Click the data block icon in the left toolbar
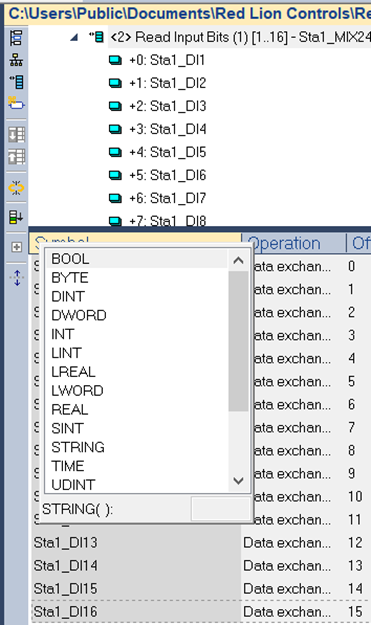 pyautogui.click(x=16, y=82)
